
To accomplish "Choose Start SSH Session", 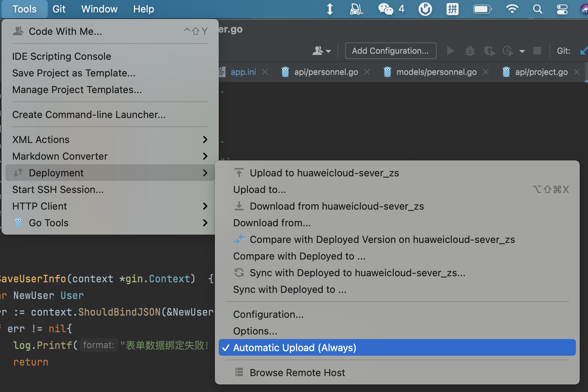I will [x=110, y=190].
